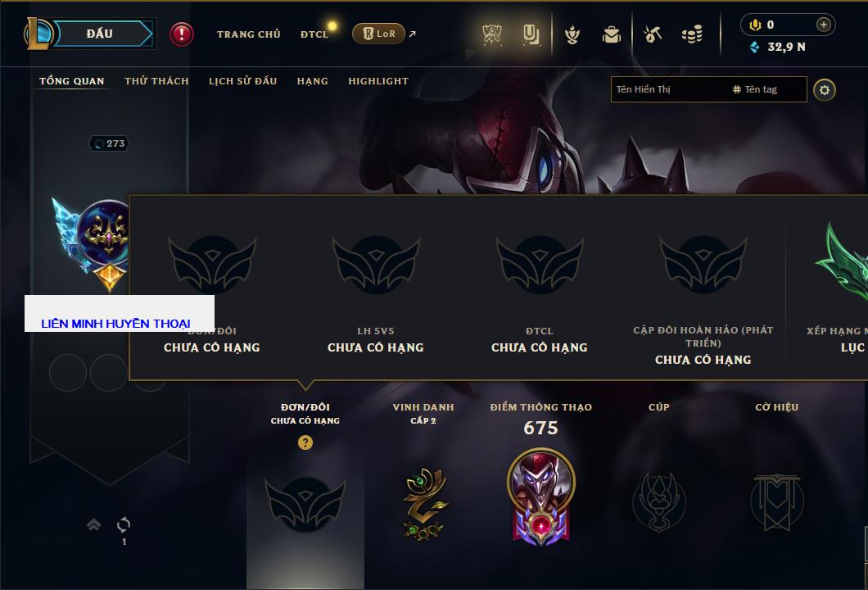868x590 pixels.
Task: Open the LoR external link button
Action: pos(378,34)
